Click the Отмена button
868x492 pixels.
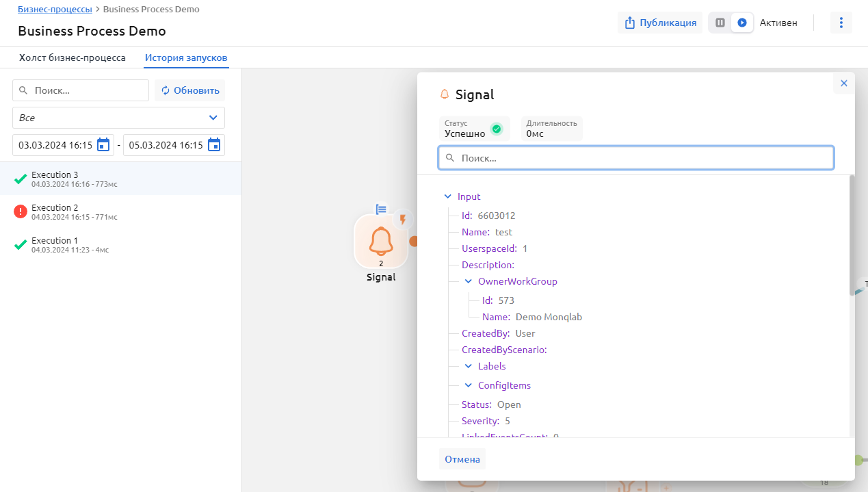click(462, 459)
